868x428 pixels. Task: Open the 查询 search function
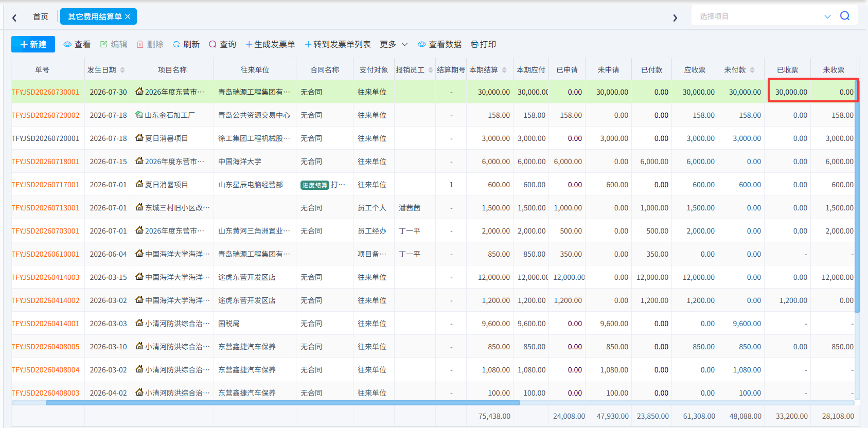tap(223, 44)
